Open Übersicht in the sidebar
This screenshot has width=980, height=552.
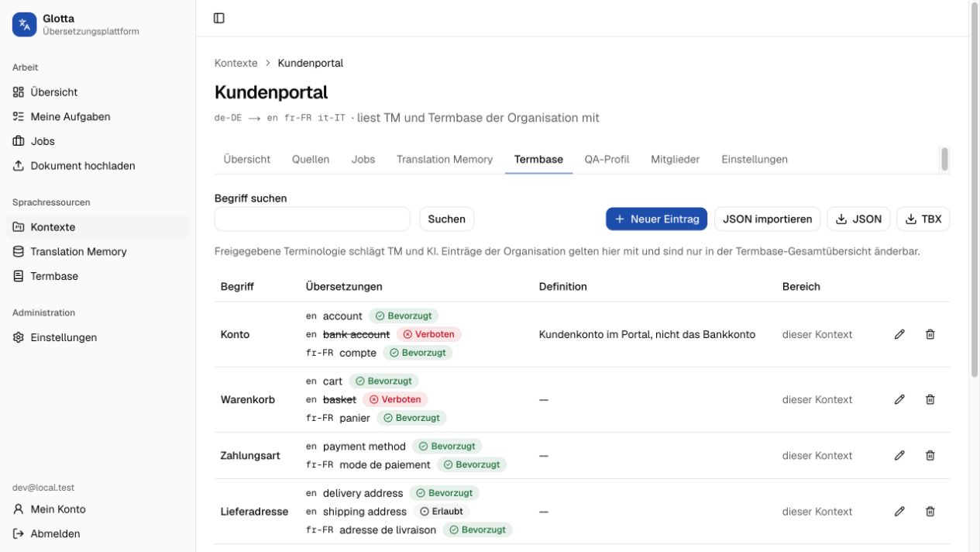[x=98, y=91]
